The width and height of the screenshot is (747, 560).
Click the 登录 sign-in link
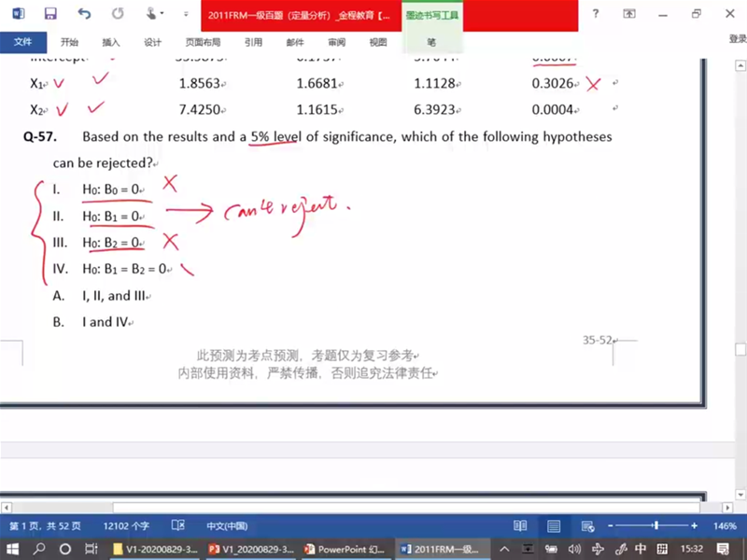point(738,39)
